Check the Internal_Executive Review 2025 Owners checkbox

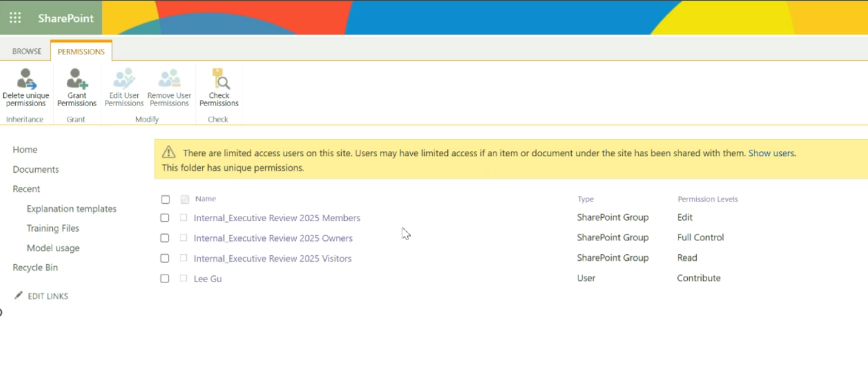click(164, 238)
